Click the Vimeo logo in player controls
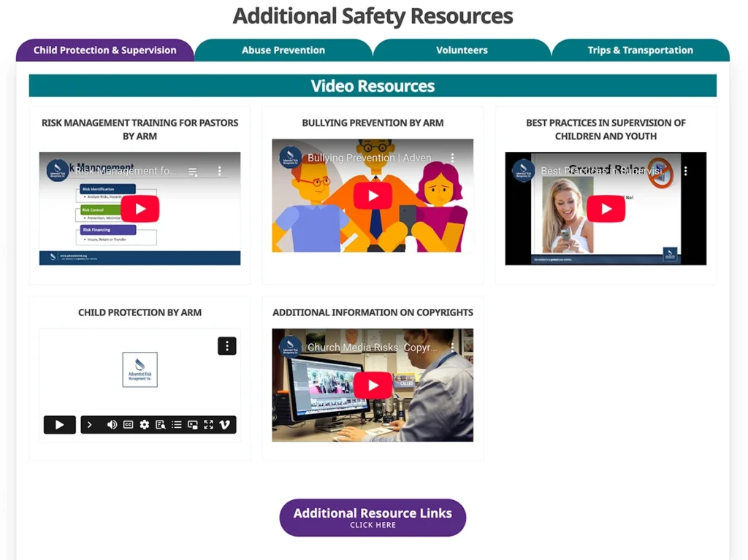 pyautogui.click(x=225, y=425)
